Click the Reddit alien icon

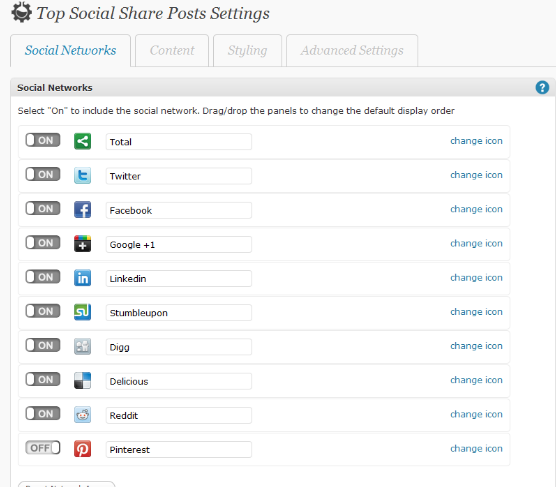(82, 414)
